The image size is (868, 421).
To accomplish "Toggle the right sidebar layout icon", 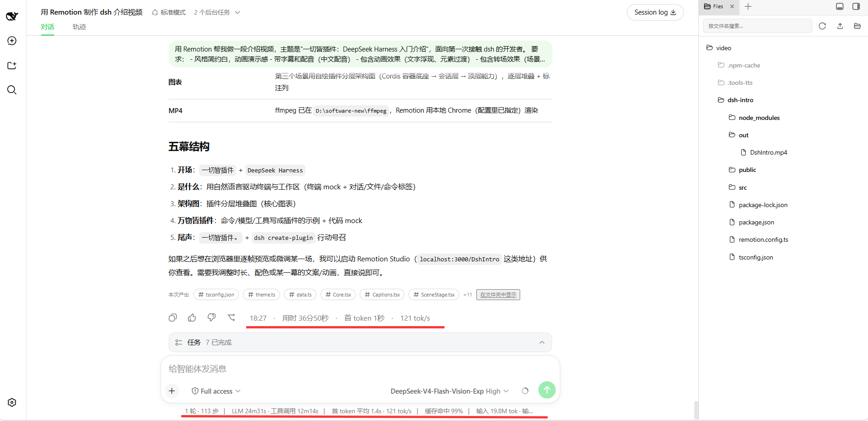I will tap(856, 6).
